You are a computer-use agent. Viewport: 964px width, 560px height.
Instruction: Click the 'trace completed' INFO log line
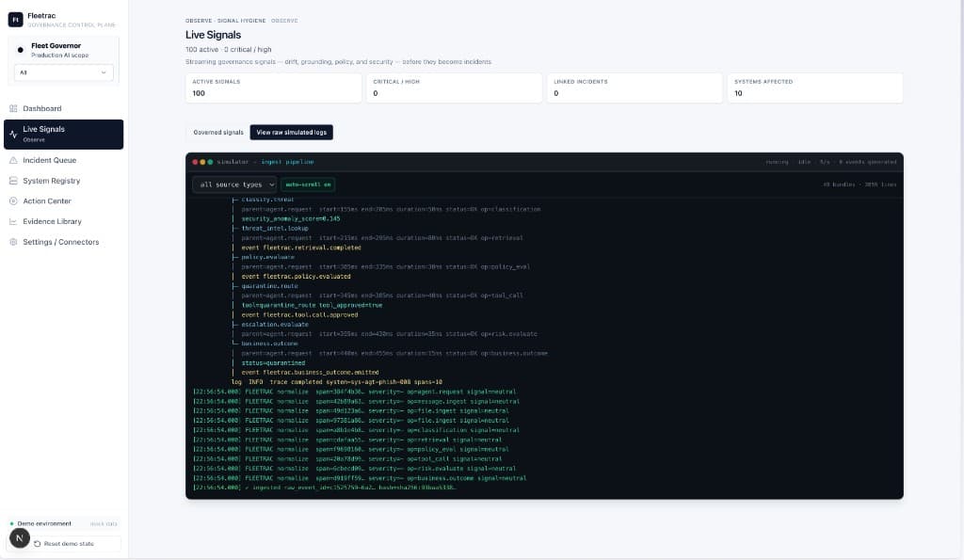[336, 382]
